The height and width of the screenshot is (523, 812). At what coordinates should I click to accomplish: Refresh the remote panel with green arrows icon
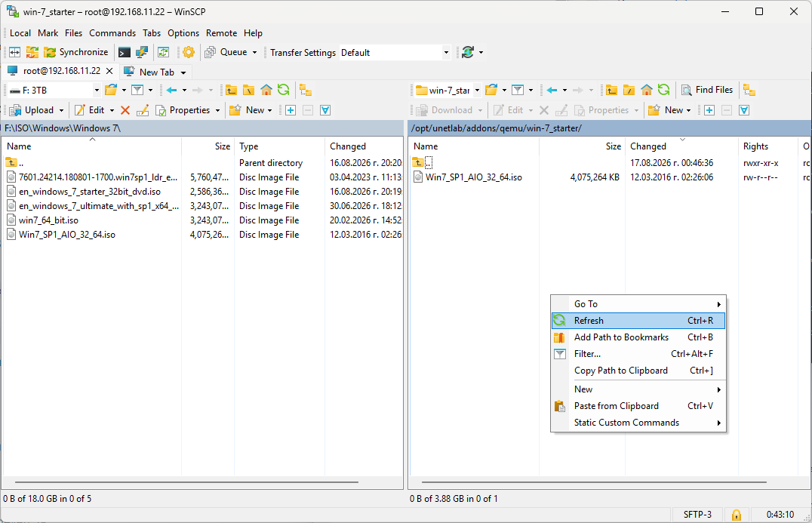coord(663,90)
